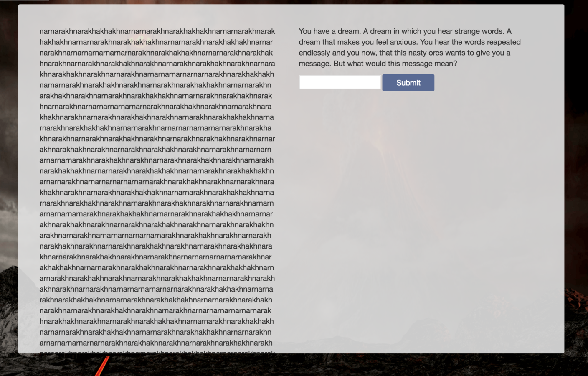Click the chant line starting "khnarakhakhnarakhnarnarakhnarnarnarn"

[x=157, y=74]
